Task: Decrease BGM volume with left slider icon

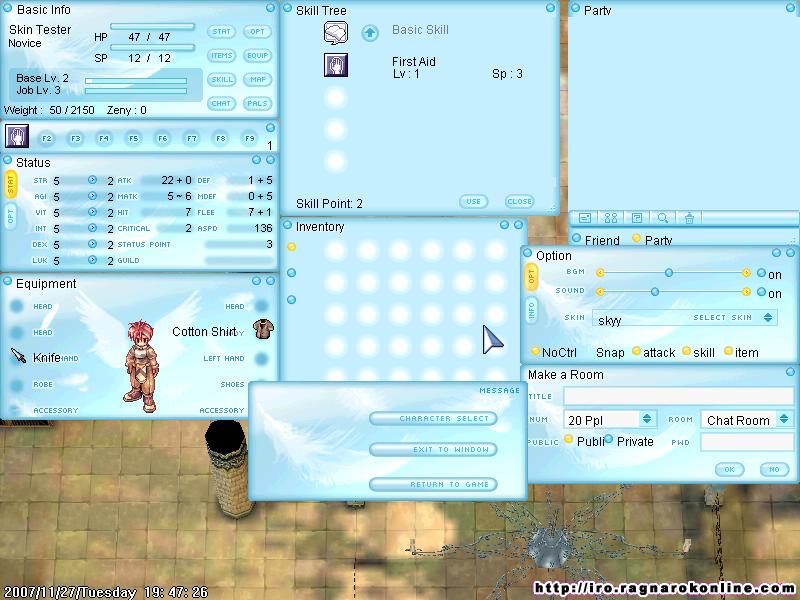Action: [601, 273]
